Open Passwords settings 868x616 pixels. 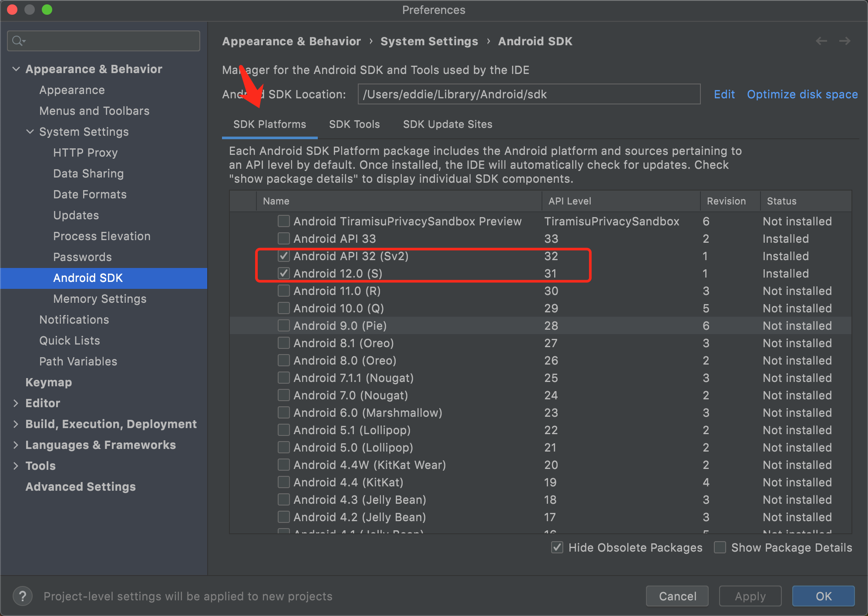click(x=82, y=257)
